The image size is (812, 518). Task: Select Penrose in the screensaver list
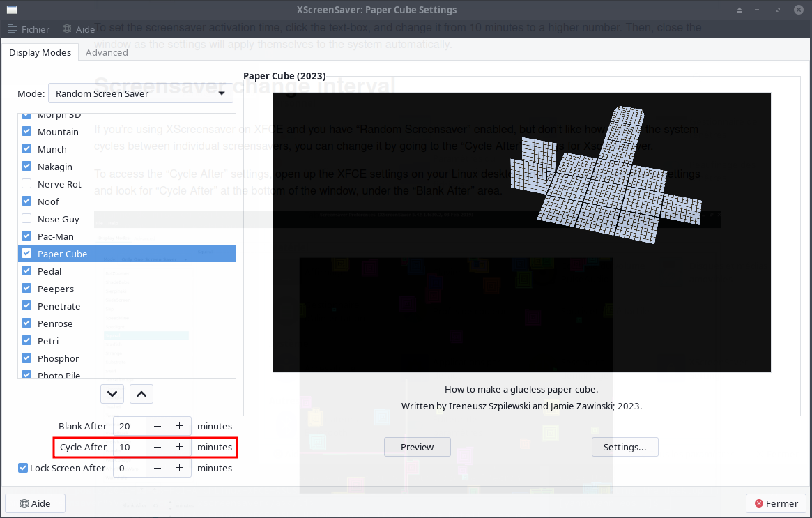coord(55,323)
